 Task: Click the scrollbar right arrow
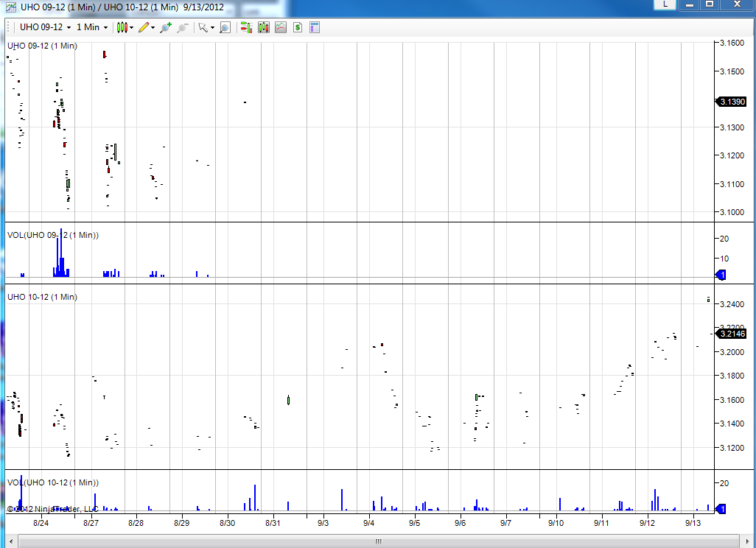(x=746, y=541)
